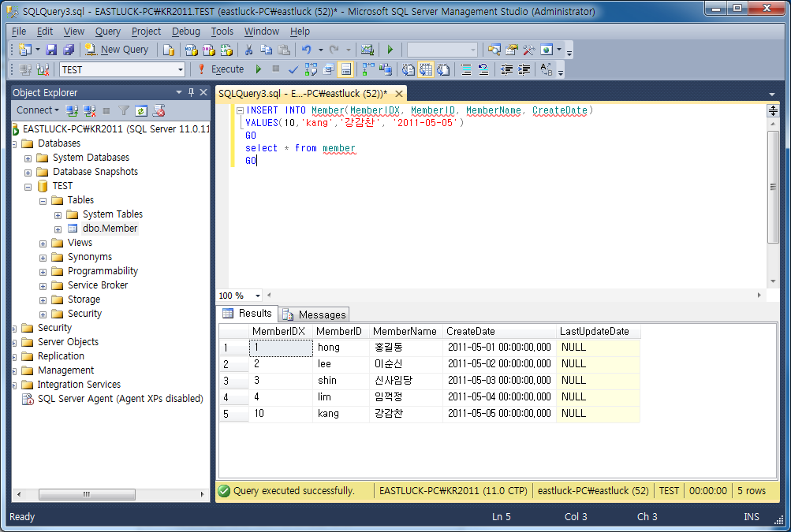Display Estimated Execution Plan icon

pyautogui.click(x=311, y=69)
